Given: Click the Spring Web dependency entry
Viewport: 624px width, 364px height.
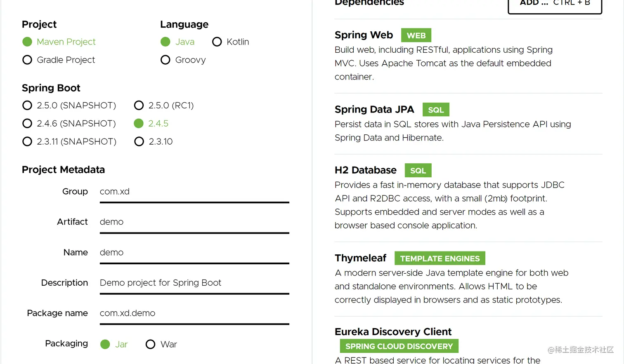Looking at the screenshot, I should [364, 35].
